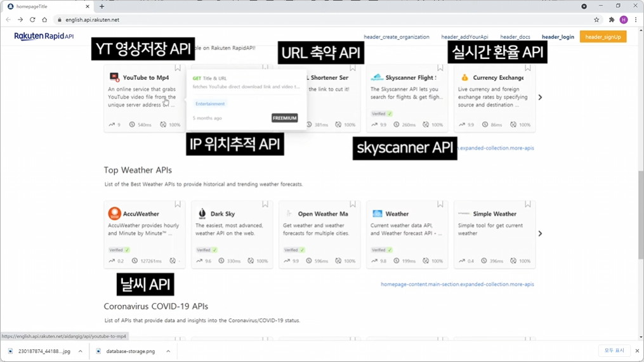Bookmark the Skyscanner Flight card
644x362 pixels.
[440, 68]
